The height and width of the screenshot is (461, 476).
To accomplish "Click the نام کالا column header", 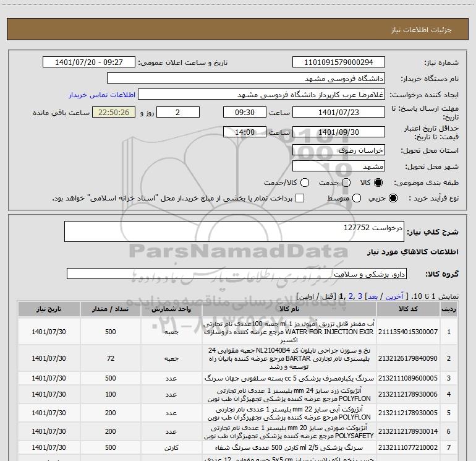I will point(289,309).
